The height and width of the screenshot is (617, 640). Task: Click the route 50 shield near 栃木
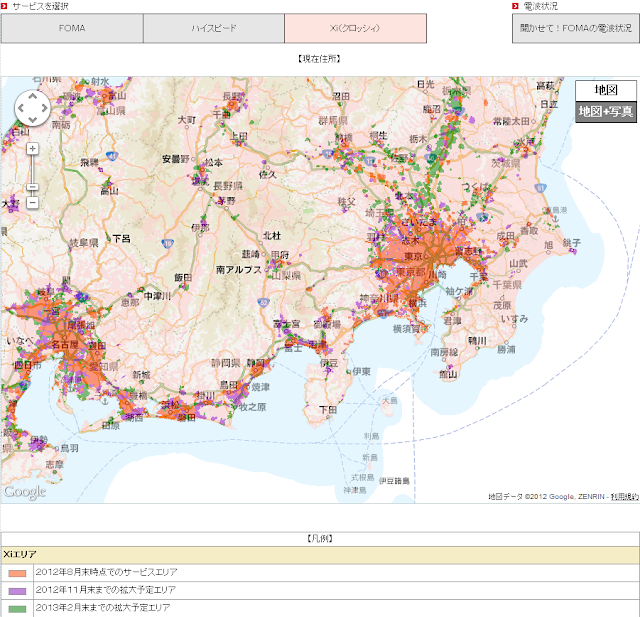pyautogui.click(x=431, y=158)
